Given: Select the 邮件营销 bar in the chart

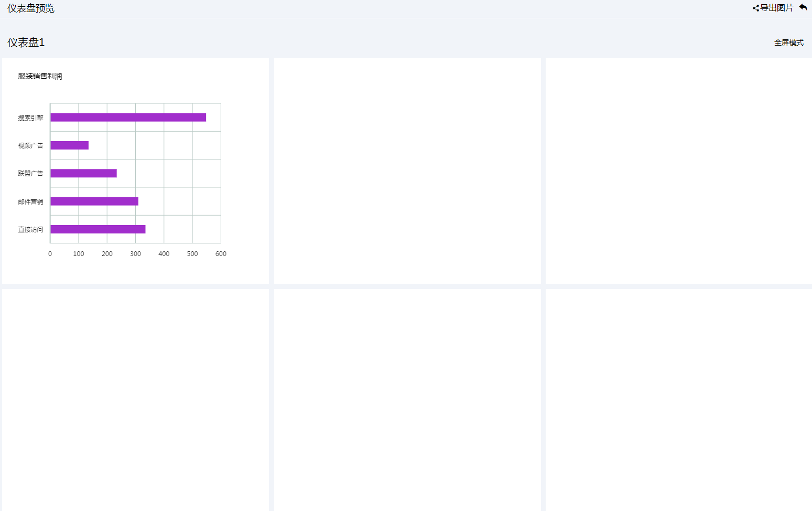Looking at the screenshot, I should pyautogui.click(x=94, y=201).
